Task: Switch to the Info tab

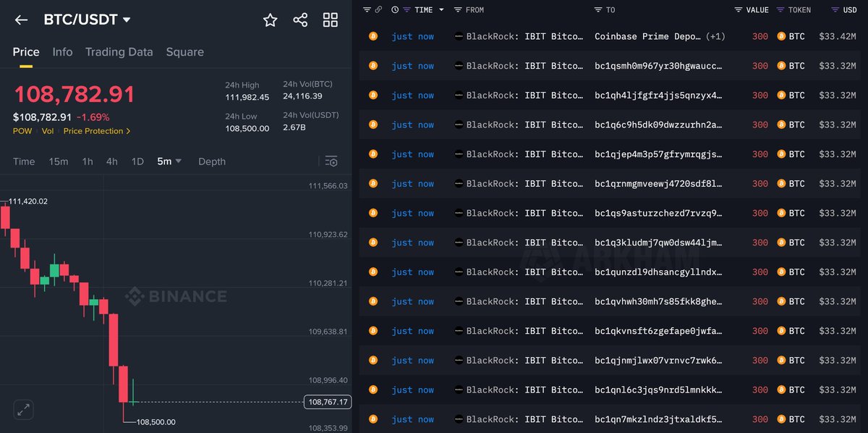Action: click(x=62, y=51)
